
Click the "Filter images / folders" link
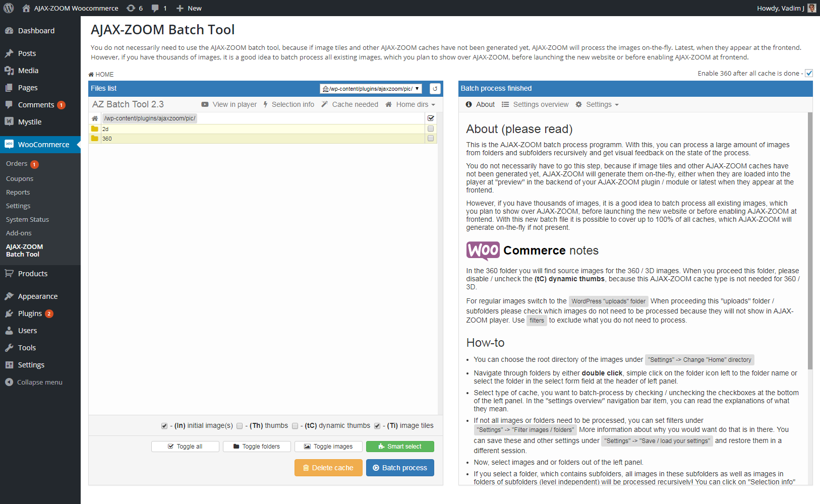(525, 430)
